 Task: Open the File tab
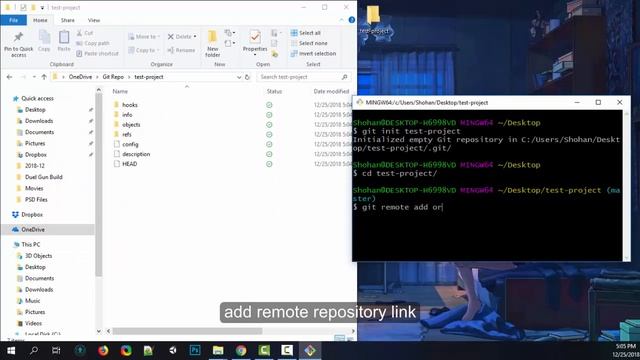[13, 20]
